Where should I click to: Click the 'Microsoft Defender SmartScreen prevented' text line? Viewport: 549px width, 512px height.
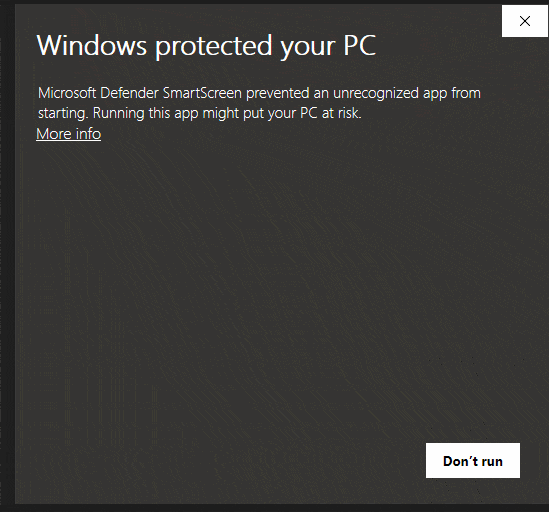pos(174,93)
